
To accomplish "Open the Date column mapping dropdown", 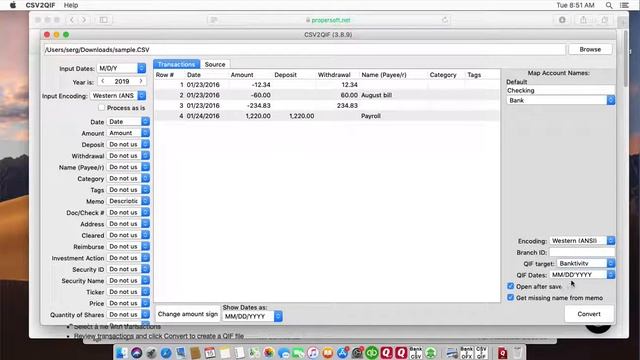I will tap(128, 122).
